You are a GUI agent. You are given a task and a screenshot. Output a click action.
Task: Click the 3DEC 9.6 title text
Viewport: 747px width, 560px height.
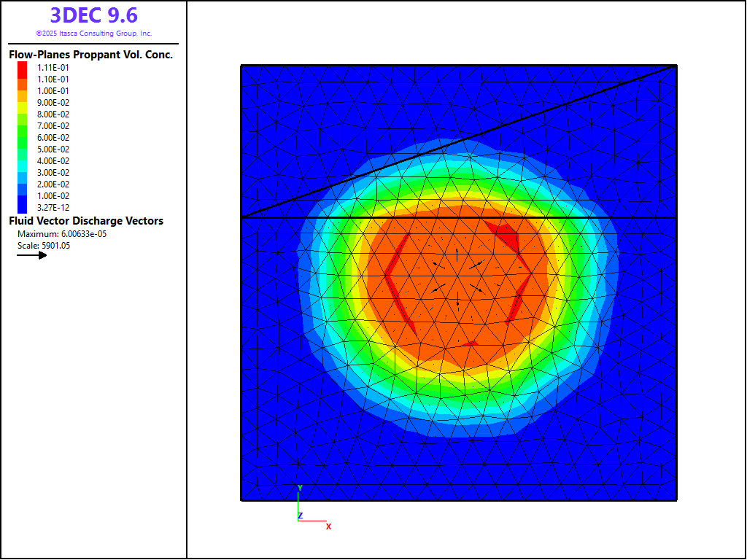tap(93, 15)
